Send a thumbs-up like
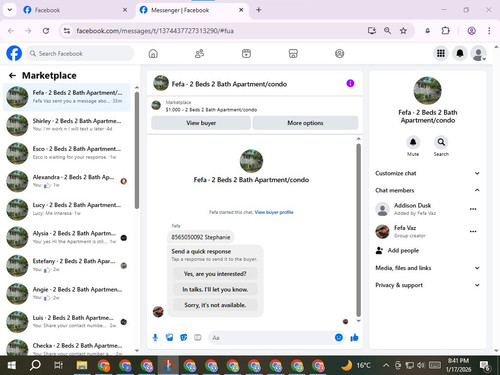This screenshot has width=500, height=375. 354,337
